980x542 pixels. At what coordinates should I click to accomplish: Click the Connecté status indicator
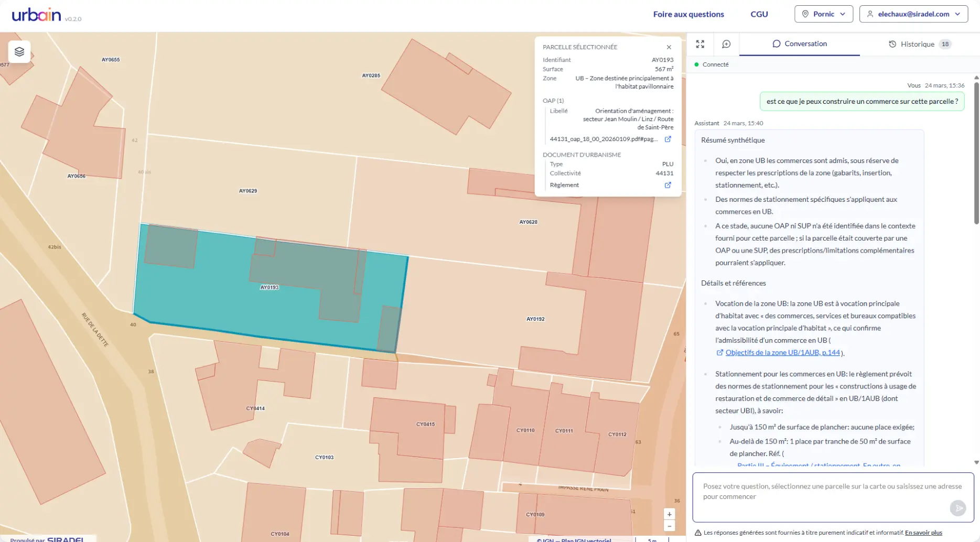(712, 64)
